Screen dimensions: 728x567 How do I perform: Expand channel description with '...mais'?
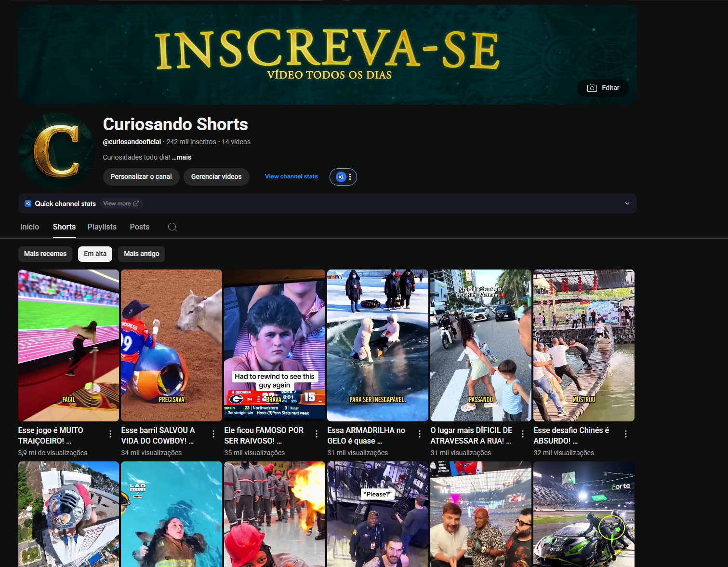click(x=182, y=157)
